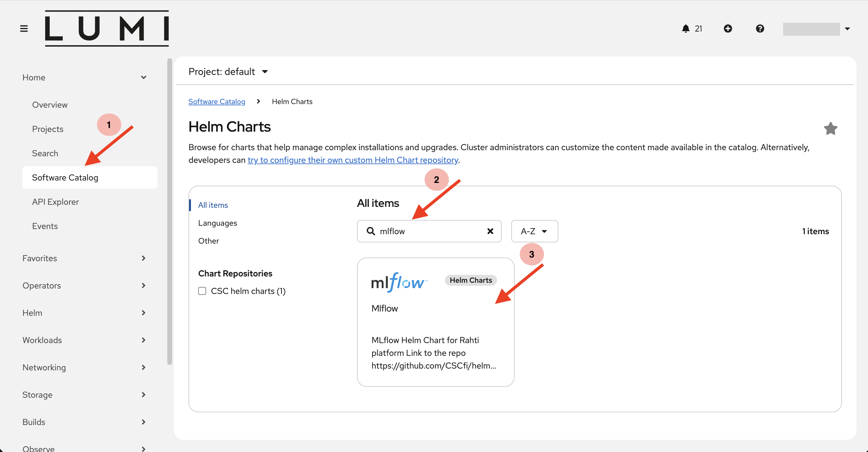Open Software Catalog from the breadcrumb
868x452 pixels.
pos(217,101)
